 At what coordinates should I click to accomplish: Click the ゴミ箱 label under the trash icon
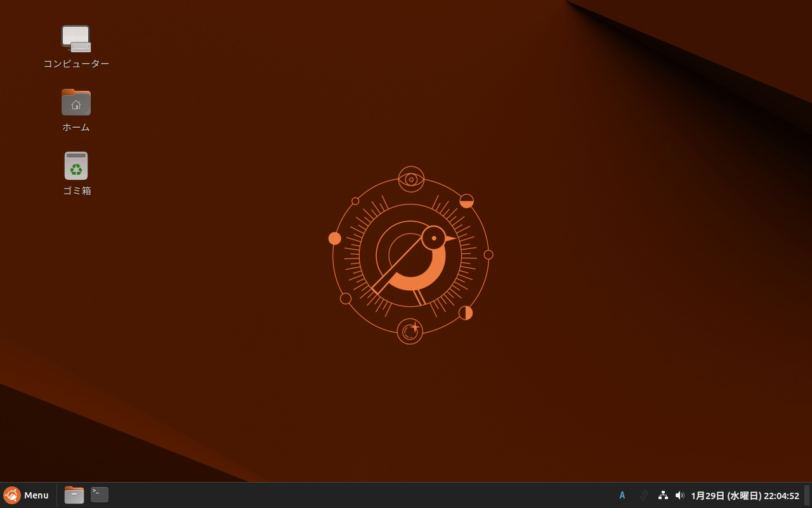coord(76,190)
